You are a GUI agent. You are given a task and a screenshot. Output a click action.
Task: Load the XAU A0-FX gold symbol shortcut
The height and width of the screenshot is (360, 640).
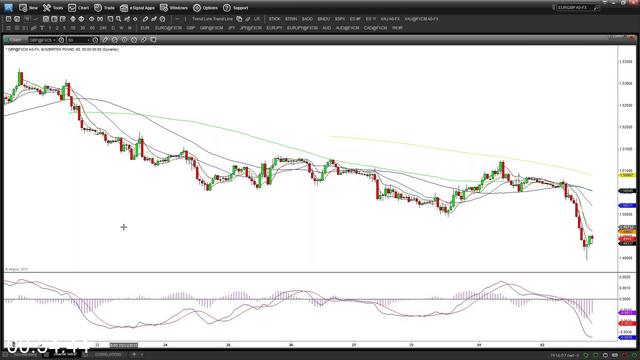[390, 19]
